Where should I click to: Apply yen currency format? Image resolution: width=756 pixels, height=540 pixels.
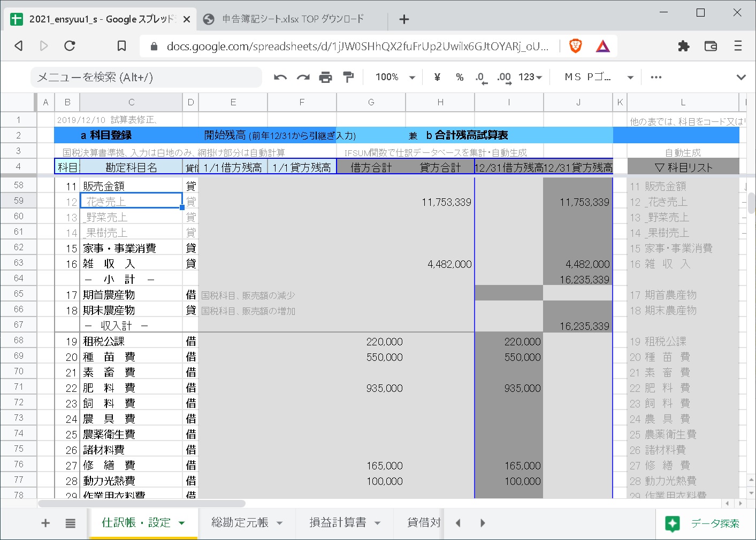pos(437,77)
